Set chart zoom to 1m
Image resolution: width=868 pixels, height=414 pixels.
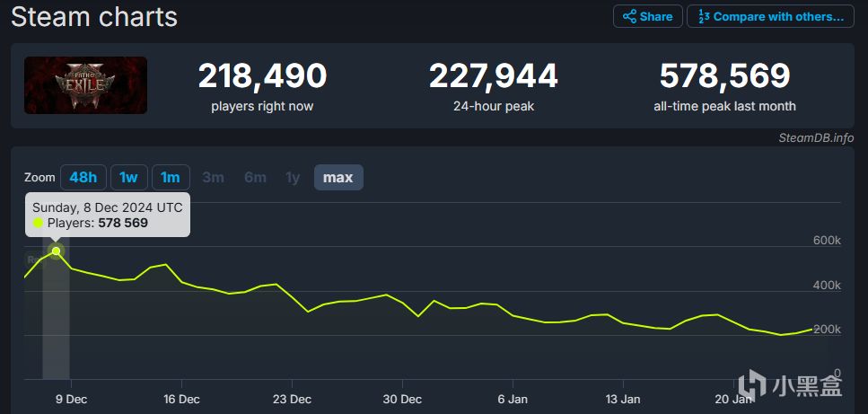[x=171, y=178]
